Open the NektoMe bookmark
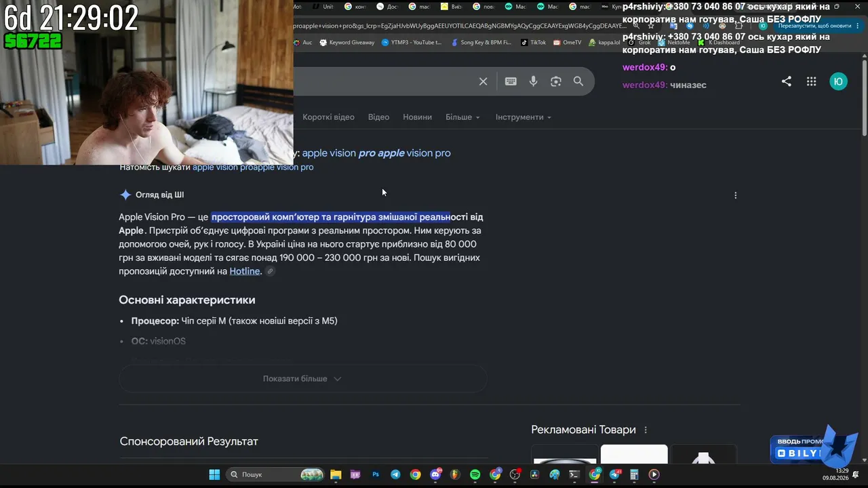Image resolution: width=868 pixels, height=488 pixels. click(x=673, y=43)
